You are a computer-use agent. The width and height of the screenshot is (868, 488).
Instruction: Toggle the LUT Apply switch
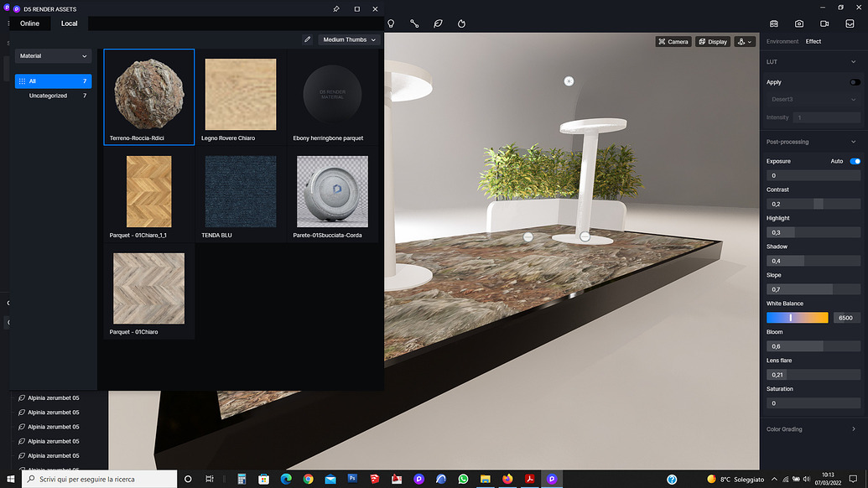tap(856, 82)
